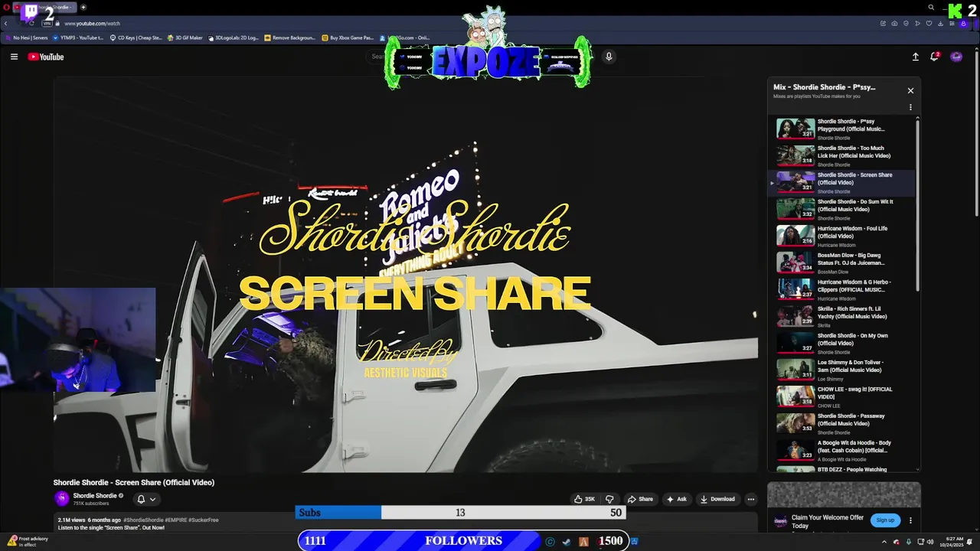Select Hurricane Wisdom & G Herbo Clippers
Image resolution: width=980 pixels, height=551 pixels.
coord(842,289)
